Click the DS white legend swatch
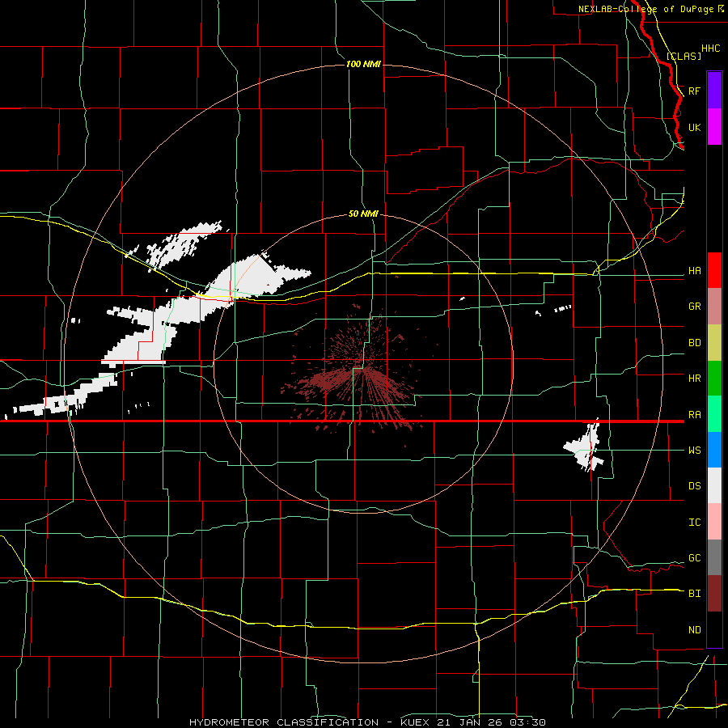The width and height of the screenshot is (728, 728). (x=714, y=485)
